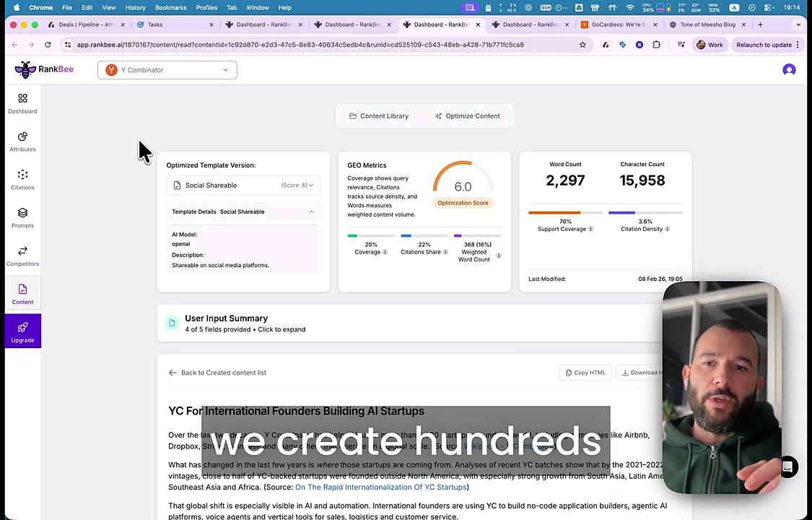Open the Y Combinator workspace dropdown
Viewport: 812px width, 520px height.
click(x=167, y=70)
